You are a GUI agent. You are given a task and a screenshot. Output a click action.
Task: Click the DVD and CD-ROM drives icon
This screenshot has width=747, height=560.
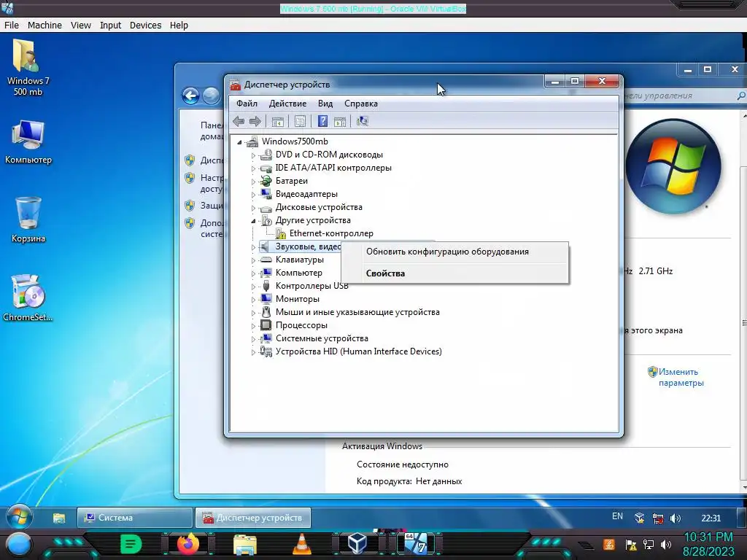(x=266, y=155)
